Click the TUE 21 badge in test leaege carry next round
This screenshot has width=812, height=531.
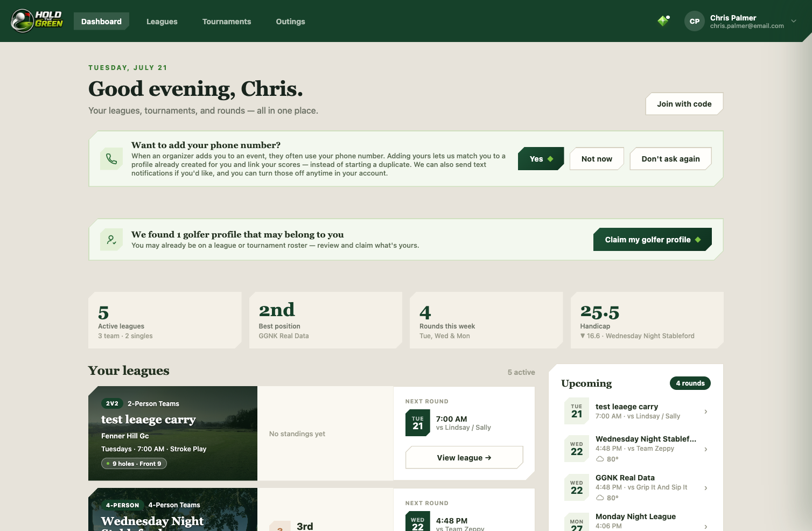pos(418,423)
